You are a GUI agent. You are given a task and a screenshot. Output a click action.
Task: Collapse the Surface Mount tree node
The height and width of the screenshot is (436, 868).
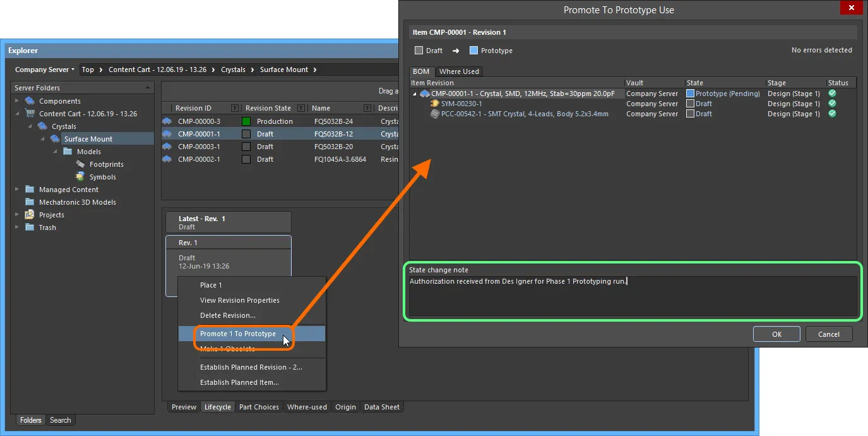43,139
